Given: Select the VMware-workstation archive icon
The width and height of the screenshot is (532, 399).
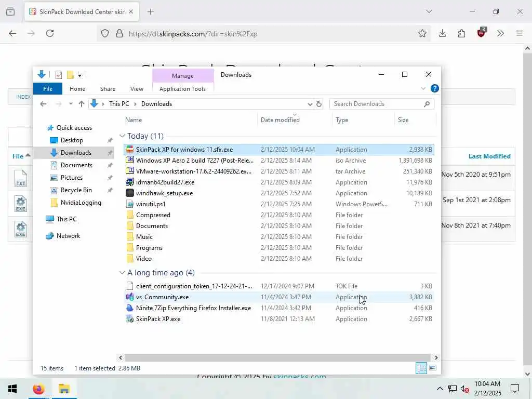Looking at the screenshot, I should (x=129, y=171).
